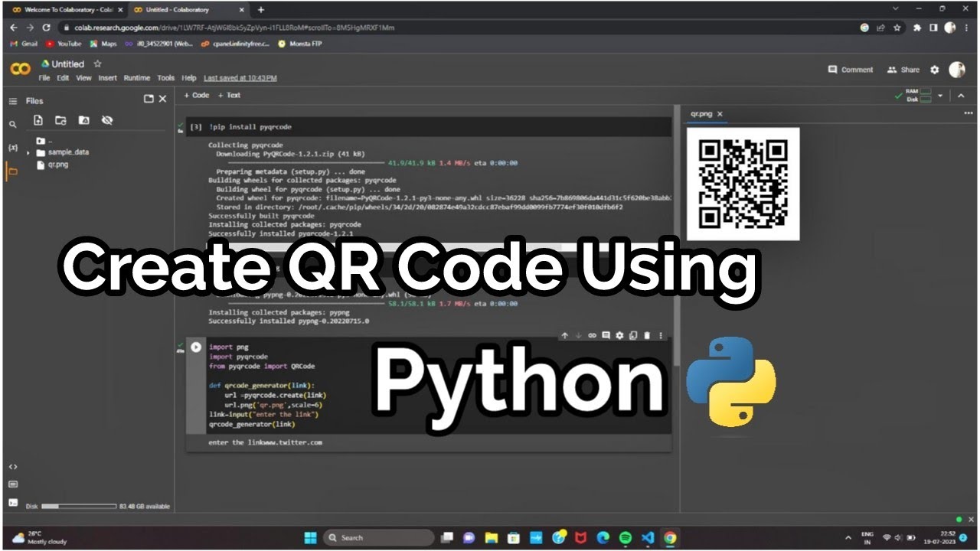This screenshot has width=980, height=551.
Task: Select the Files folder icon in sidebar
Action: (13, 172)
